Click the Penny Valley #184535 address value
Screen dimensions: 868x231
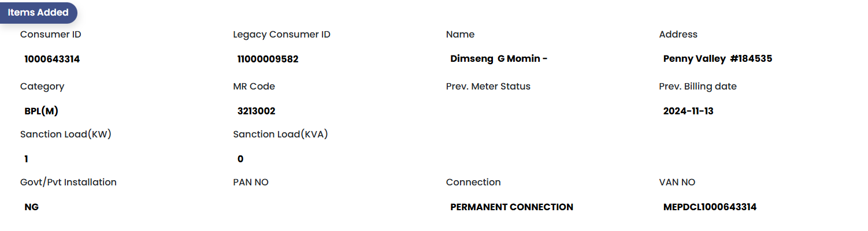pos(717,59)
